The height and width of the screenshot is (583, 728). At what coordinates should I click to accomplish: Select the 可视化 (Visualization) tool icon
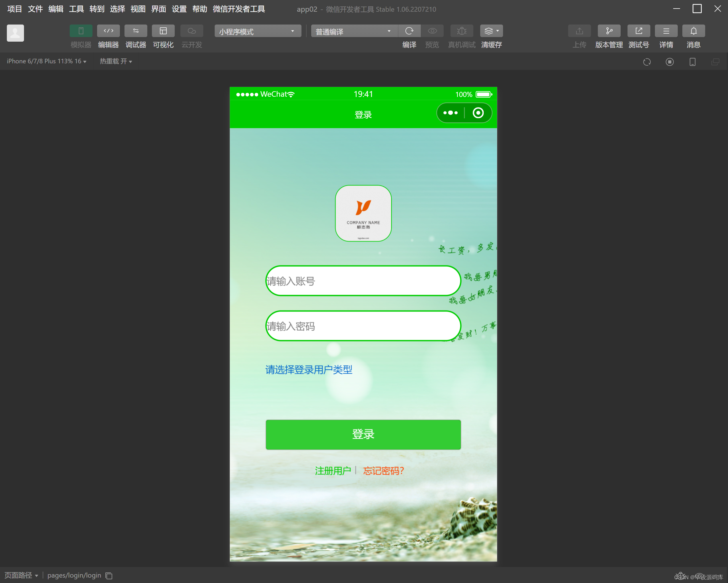click(x=163, y=31)
